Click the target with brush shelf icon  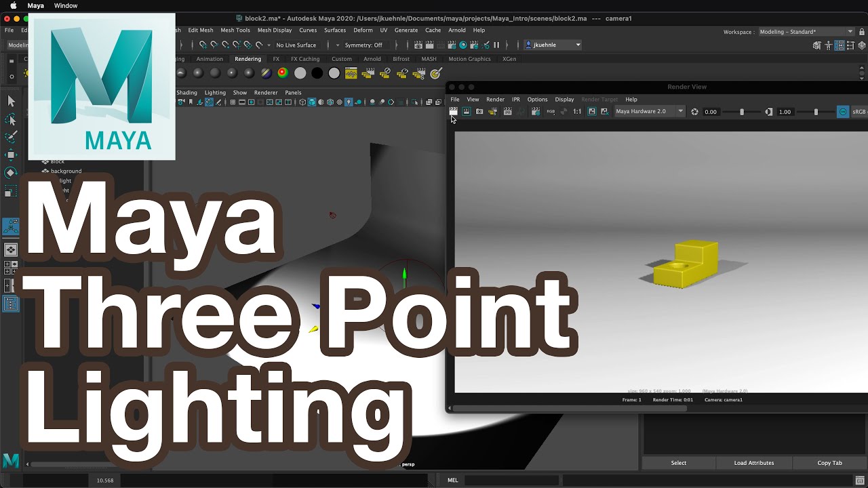(x=435, y=73)
